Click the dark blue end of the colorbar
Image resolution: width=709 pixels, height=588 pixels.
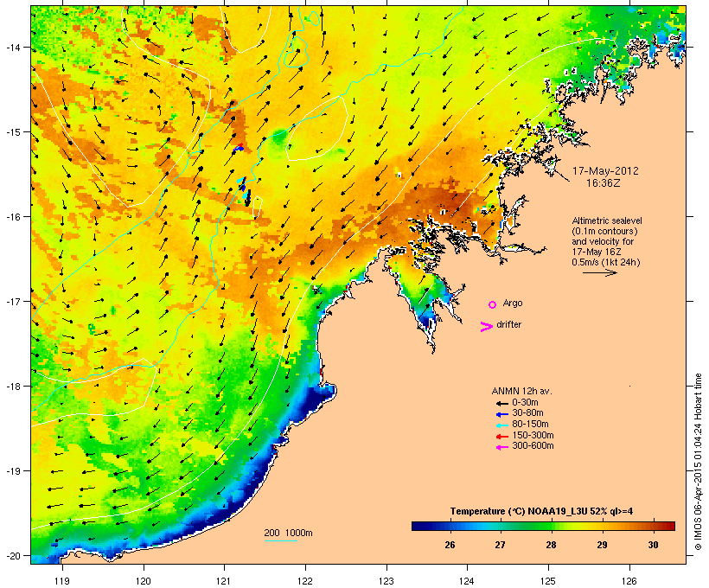418,526
